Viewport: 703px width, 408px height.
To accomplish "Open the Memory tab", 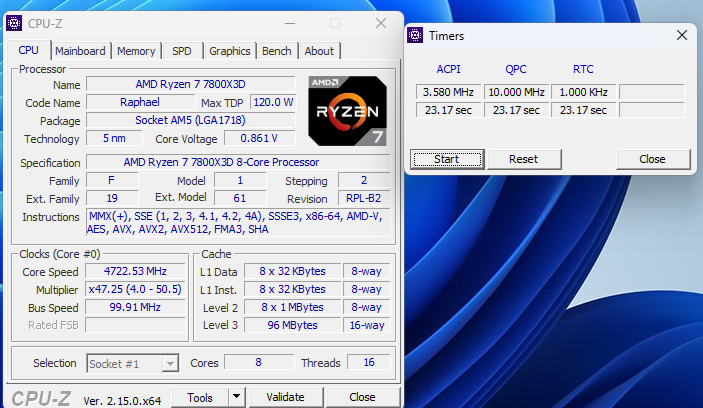I will [136, 51].
